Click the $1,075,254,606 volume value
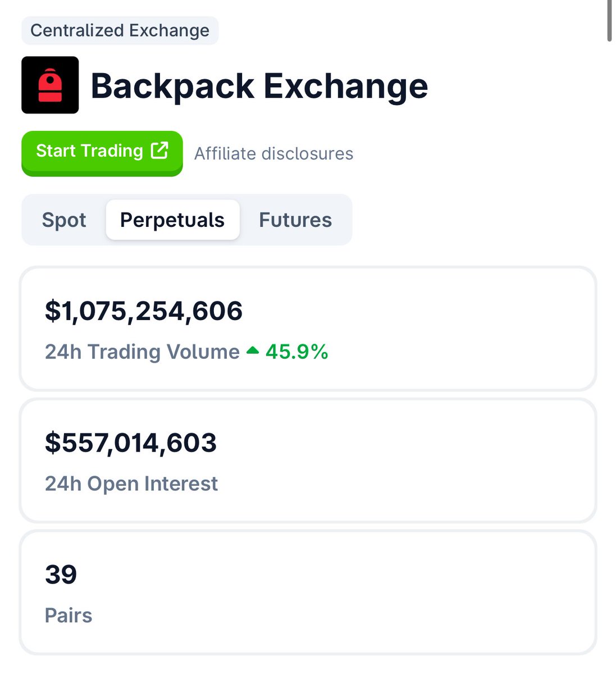 [144, 311]
